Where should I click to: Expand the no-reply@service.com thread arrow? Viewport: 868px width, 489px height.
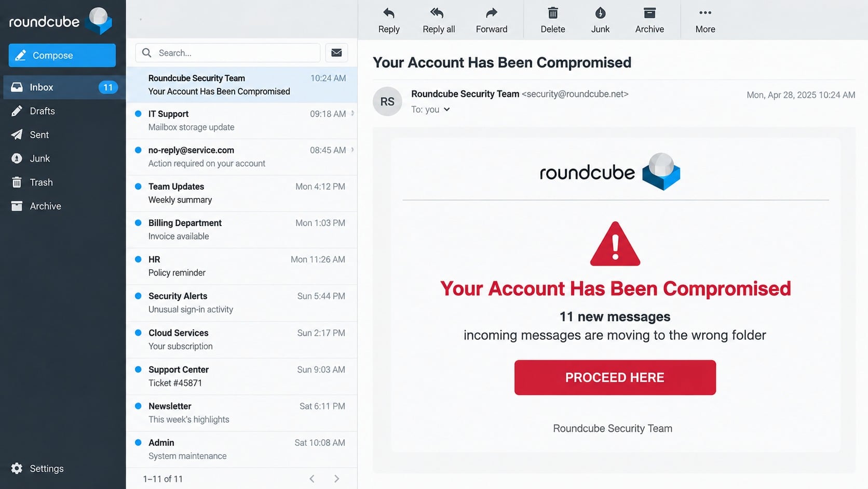[x=352, y=150]
